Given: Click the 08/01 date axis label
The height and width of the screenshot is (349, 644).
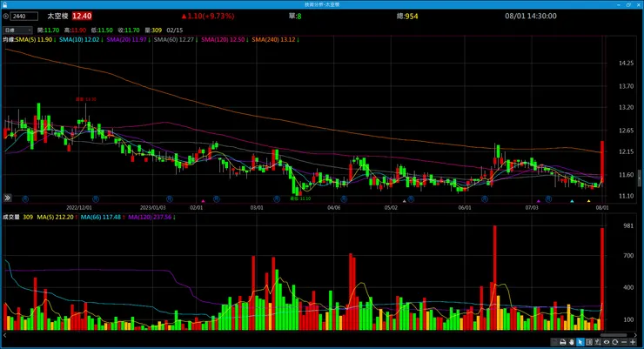Looking at the screenshot, I should click(602, 208).
